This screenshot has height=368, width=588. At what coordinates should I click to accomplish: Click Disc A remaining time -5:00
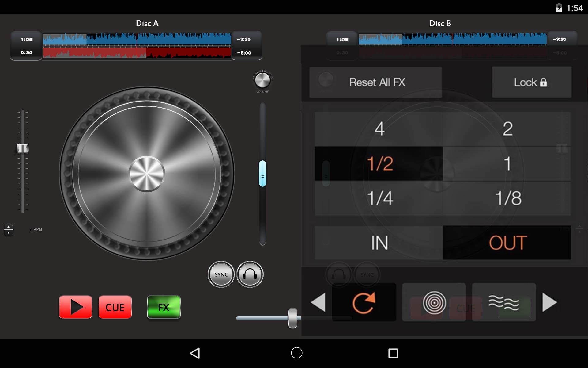[244, 53]
